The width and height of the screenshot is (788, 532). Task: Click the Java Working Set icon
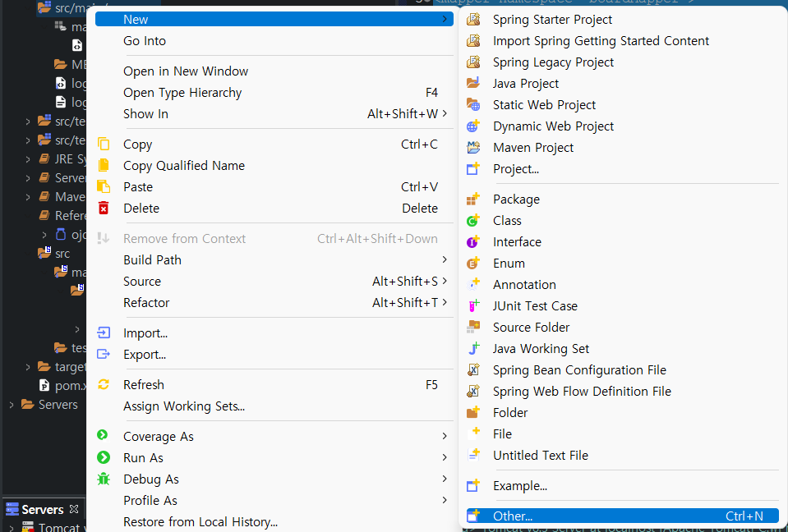coord(473,348)
